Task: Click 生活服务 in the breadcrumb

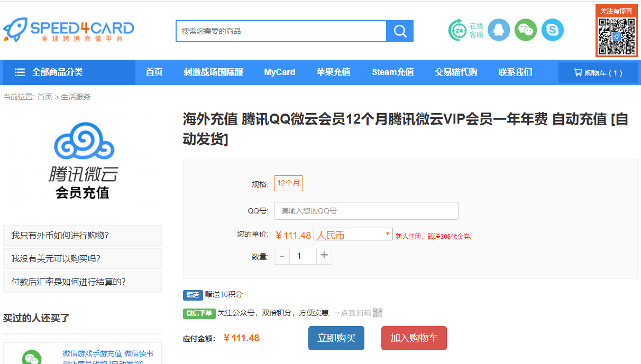Action: 76,97
